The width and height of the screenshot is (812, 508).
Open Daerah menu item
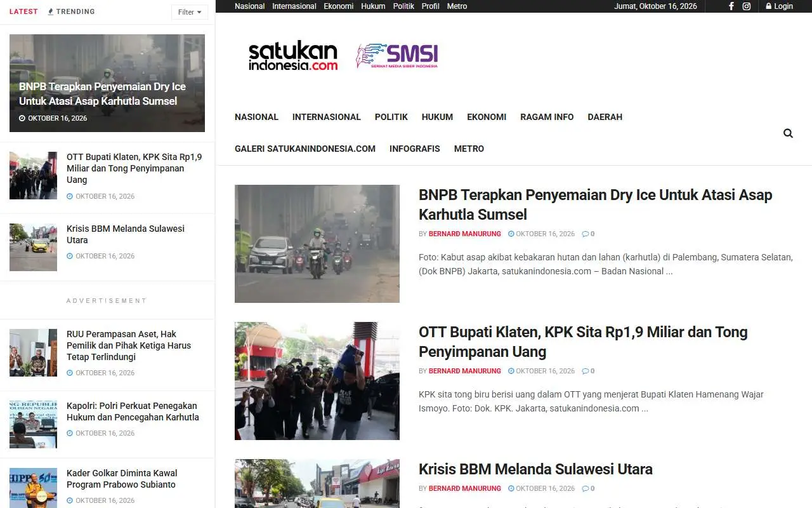pyautogui.click(x=605, y=117)
